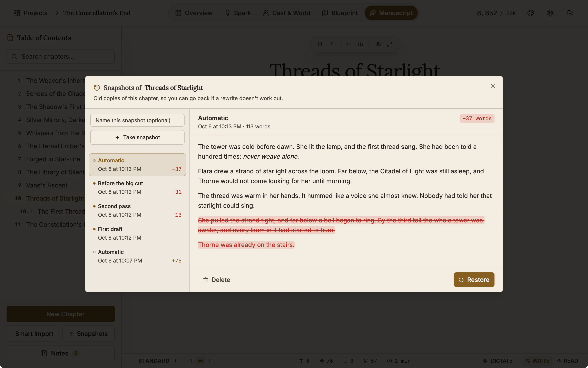Click Take snapshot button

pos(137,137)
